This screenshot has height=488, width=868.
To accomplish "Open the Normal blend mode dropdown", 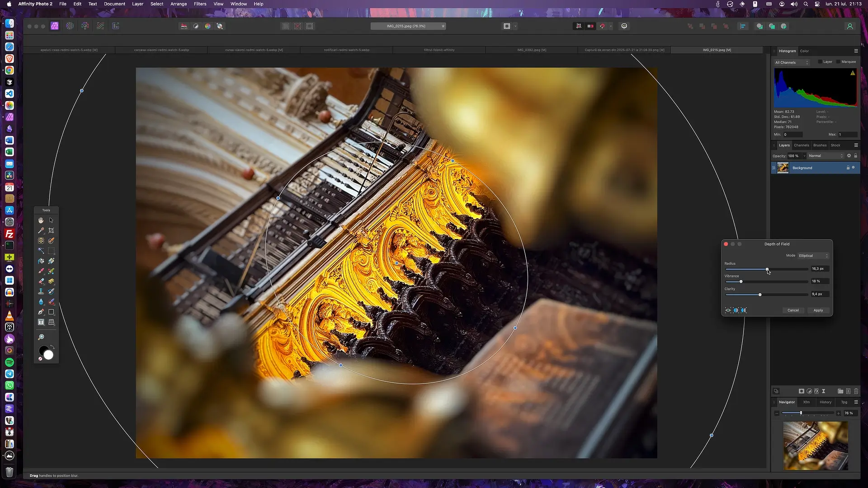I will (826, 156).
